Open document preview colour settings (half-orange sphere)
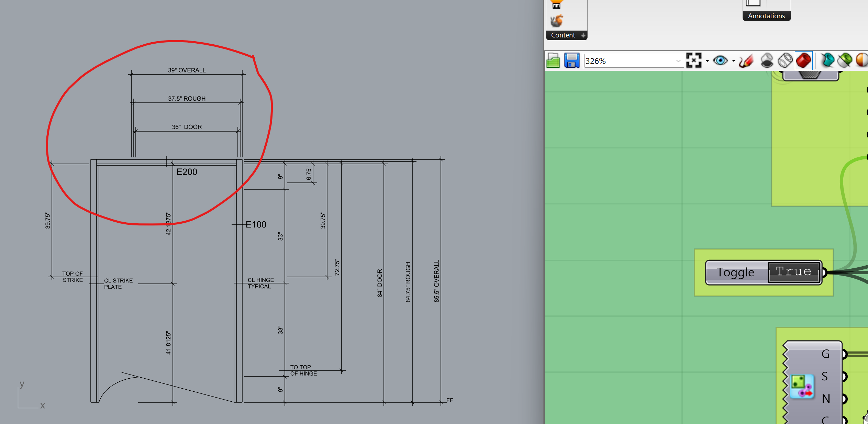This screenshot has width=868, height=424. (862, 60)
